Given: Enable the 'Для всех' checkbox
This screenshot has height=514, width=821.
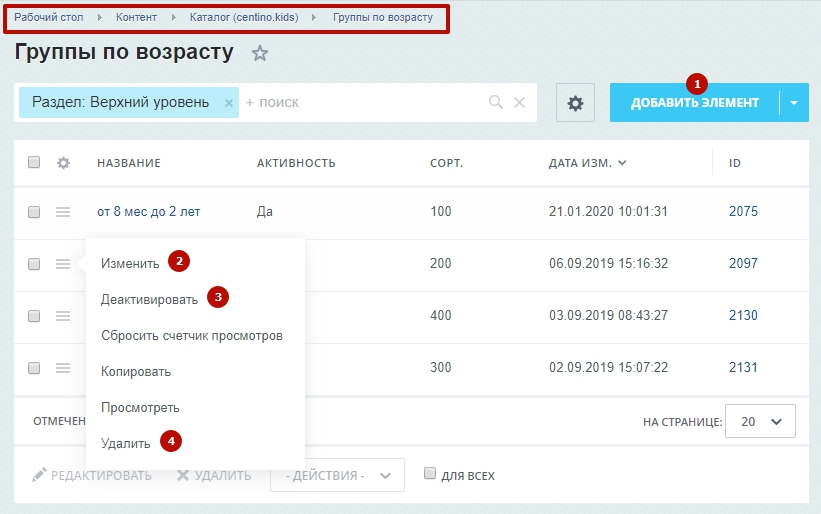Looking at the screenshot, I should [x=430, y=474].
